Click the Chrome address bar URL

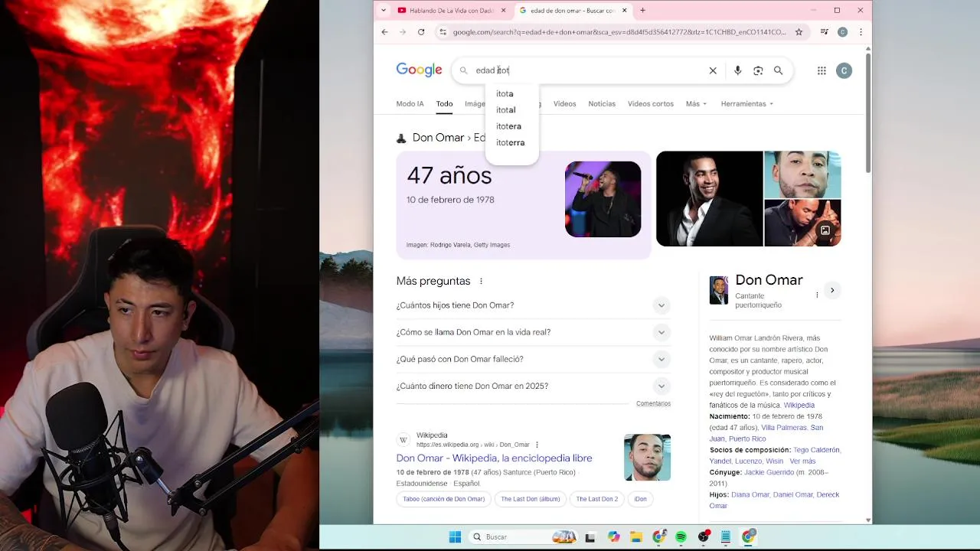coord(619,32)
